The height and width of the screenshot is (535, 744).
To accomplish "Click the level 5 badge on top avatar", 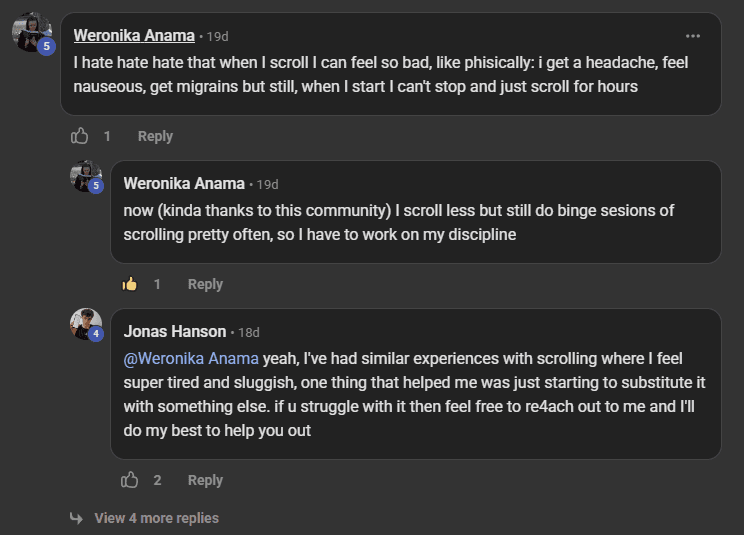I will (46, 46).
